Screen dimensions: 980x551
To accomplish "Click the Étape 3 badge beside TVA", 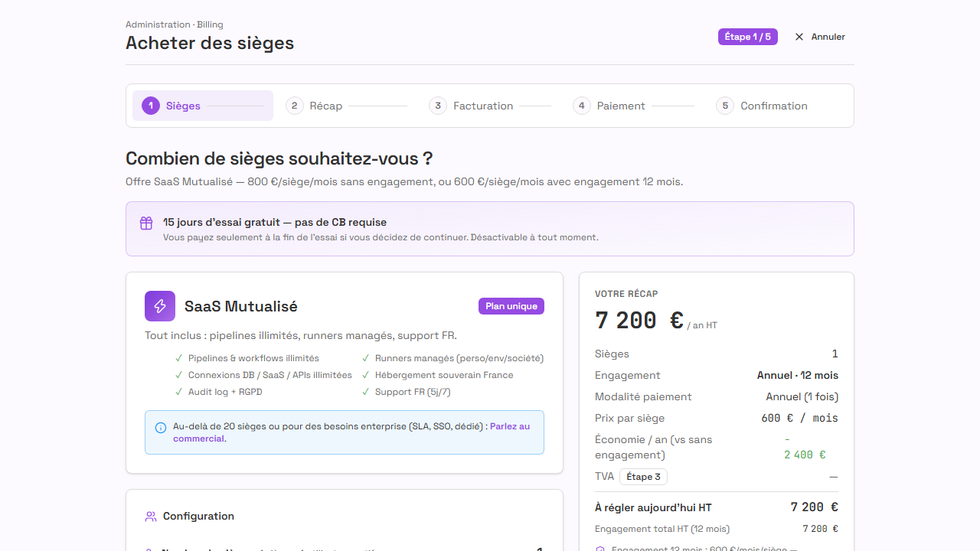I will point(643,477).
